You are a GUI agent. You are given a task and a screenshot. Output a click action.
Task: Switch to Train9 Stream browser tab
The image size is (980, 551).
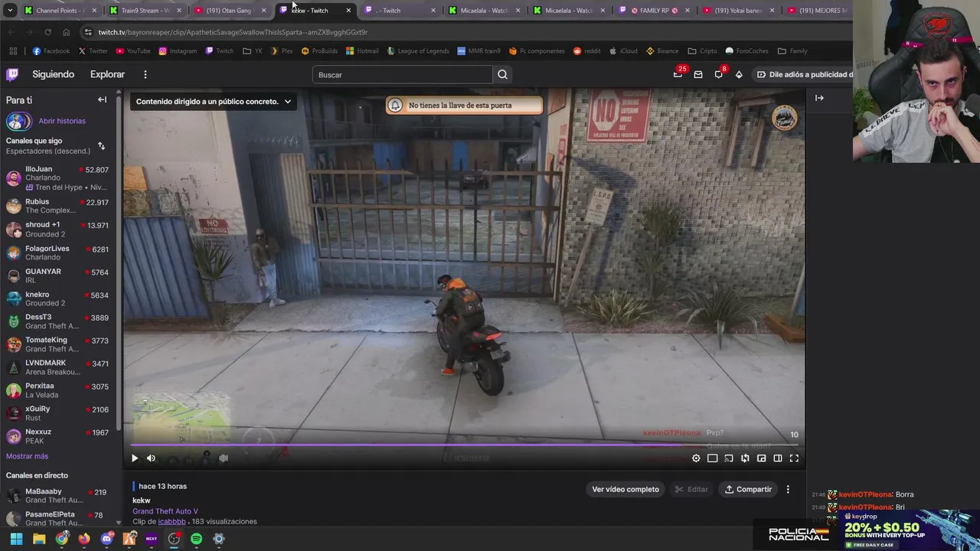[145, 11]
